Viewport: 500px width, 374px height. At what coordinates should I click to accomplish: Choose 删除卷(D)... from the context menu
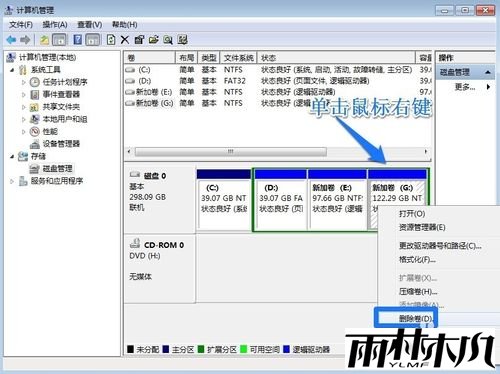pyautogui.click(x=416, y=318)
